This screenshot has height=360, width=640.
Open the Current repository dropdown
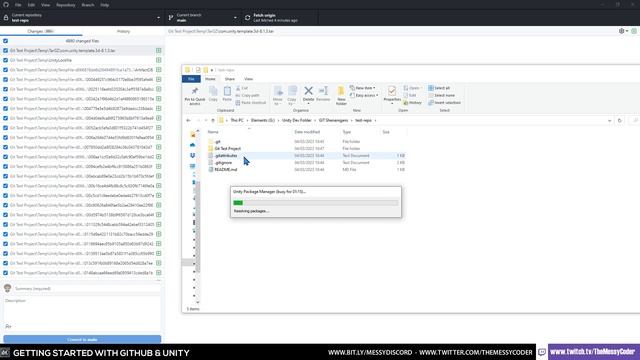(82, 18)
